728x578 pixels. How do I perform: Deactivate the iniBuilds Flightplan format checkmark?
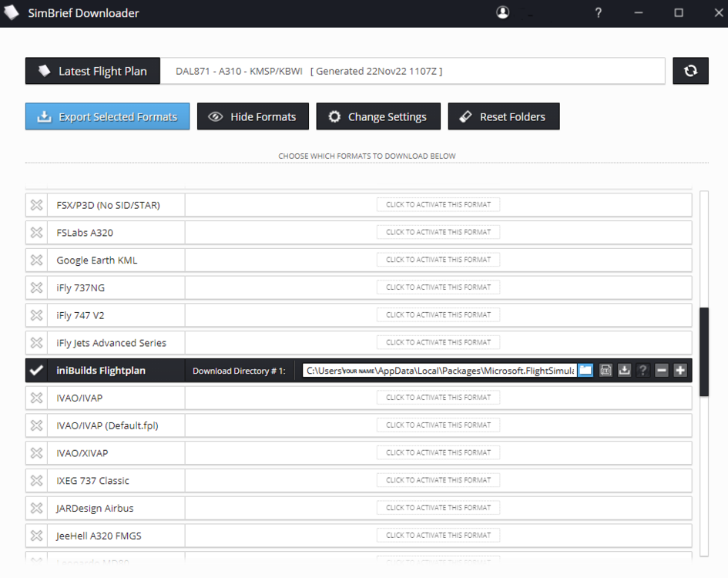(x=35, y=370)
